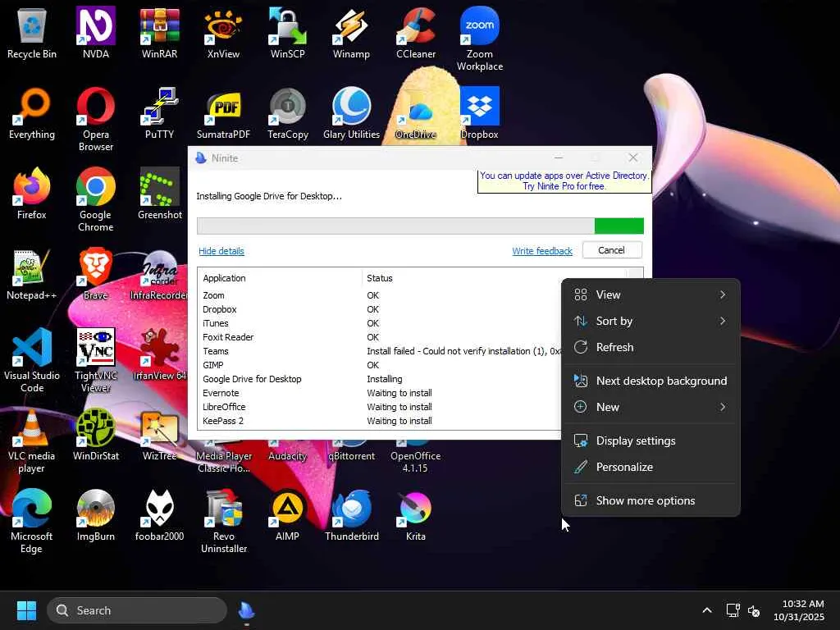
Task: Select the foobar2000 desktop icon
Action: 160,515
